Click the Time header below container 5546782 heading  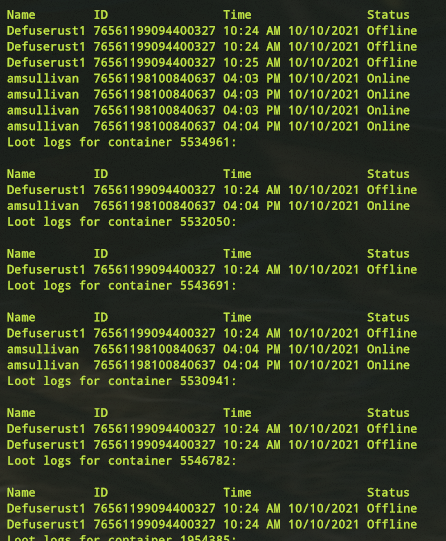point(237,493)
